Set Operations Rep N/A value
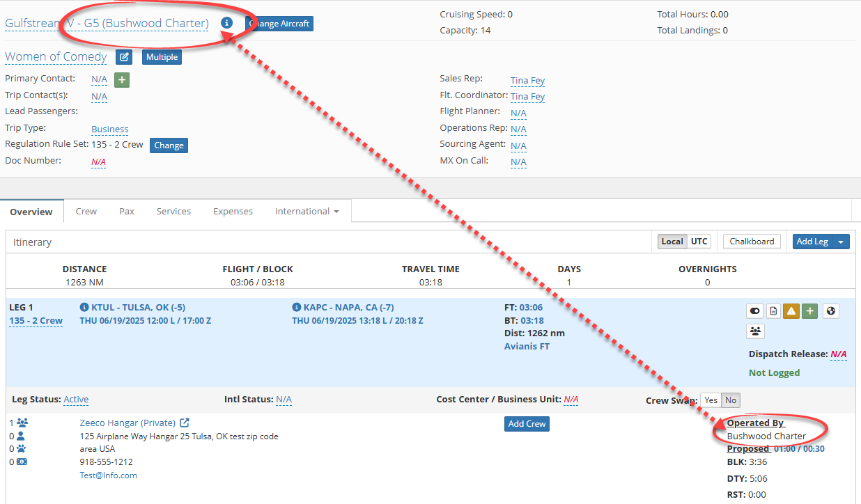The image size is (861, 504). point(518,129)
